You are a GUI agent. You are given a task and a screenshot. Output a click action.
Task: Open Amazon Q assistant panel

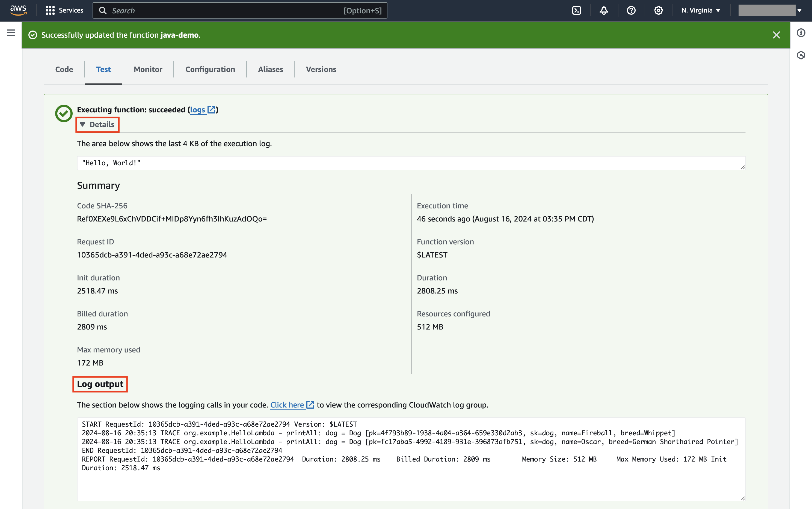pos(801,55)
